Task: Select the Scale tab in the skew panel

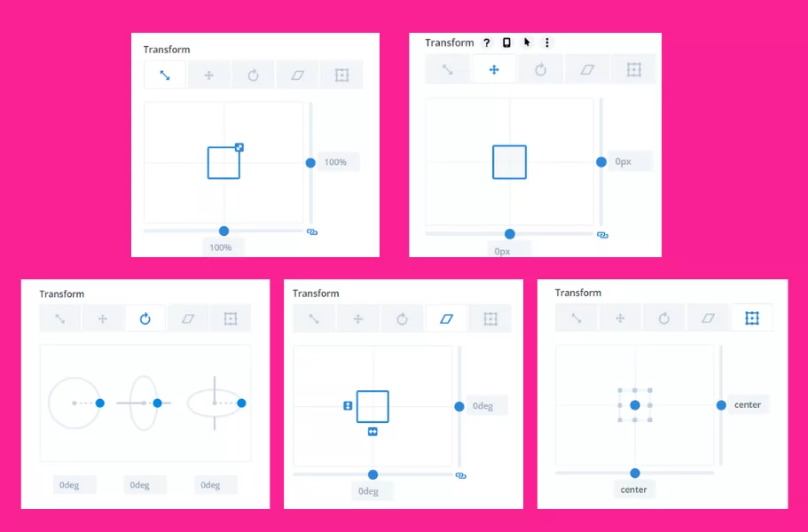Action: pos(314,319)
